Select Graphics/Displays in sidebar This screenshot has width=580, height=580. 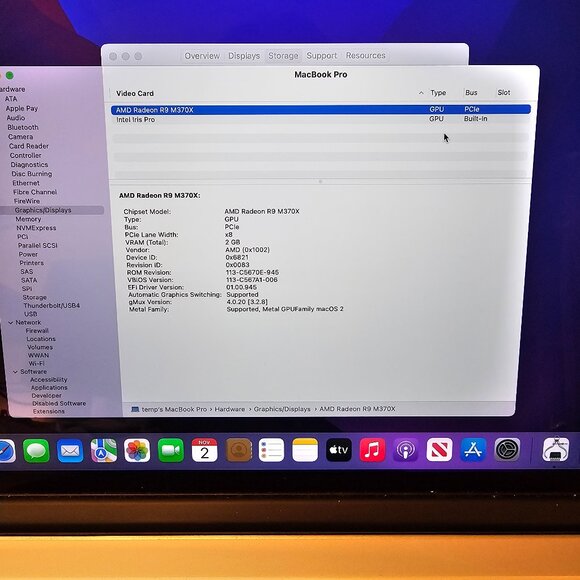(x=52, y=210)
